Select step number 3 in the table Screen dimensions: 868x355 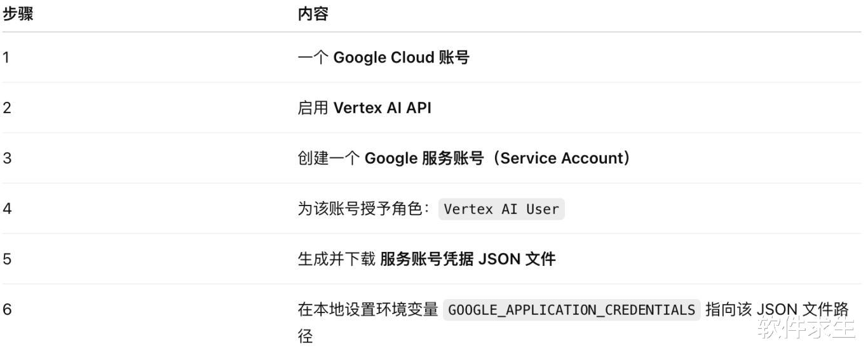[7, 158]
